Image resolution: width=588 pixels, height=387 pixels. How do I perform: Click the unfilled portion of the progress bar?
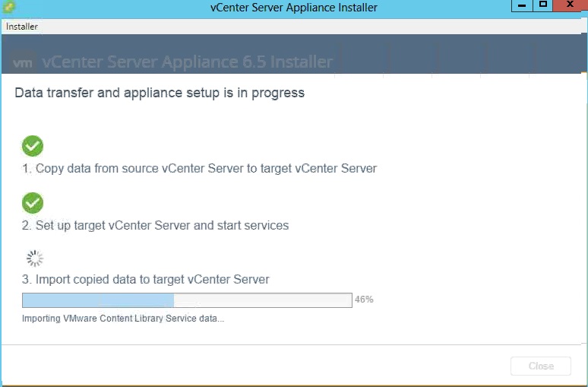coord(263,300)
